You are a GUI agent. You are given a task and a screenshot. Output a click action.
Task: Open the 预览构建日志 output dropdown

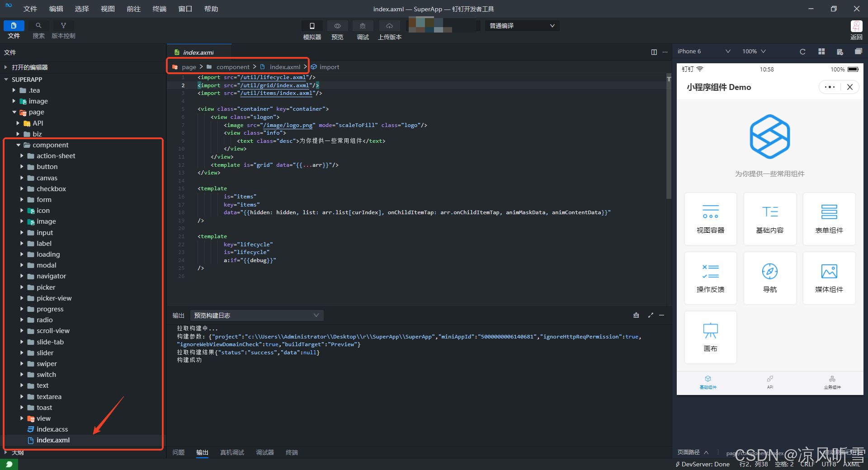point(256,315)
